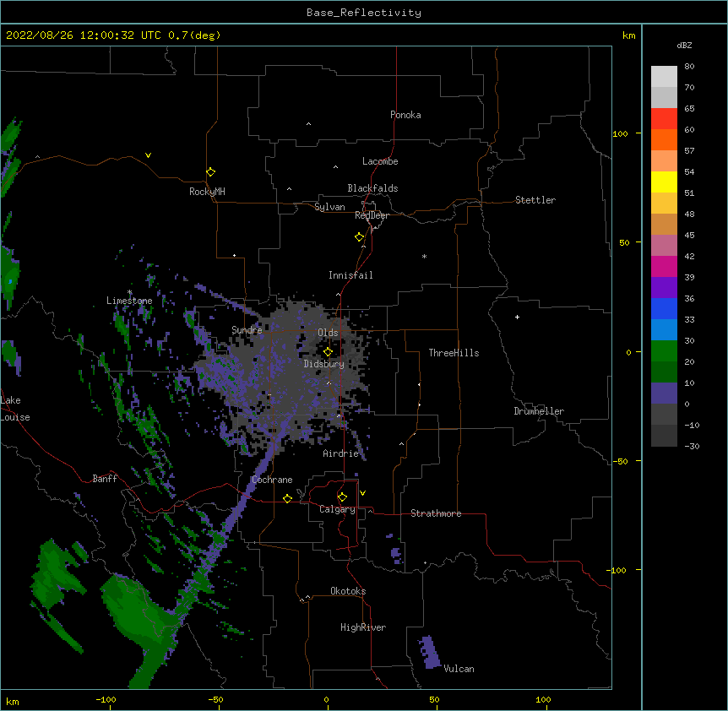
Task: Click the RockyMH label
Action: (x=207, y=192)
